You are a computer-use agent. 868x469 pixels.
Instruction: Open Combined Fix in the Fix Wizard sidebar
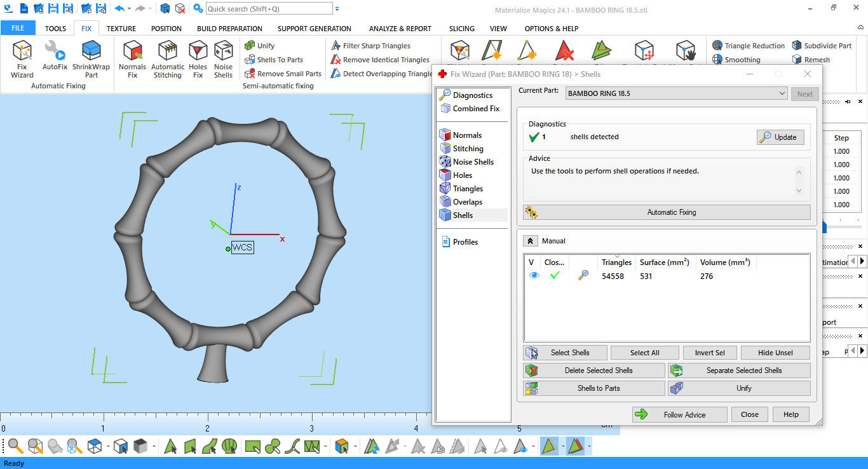pyautogui.click(x=476, y=109)
